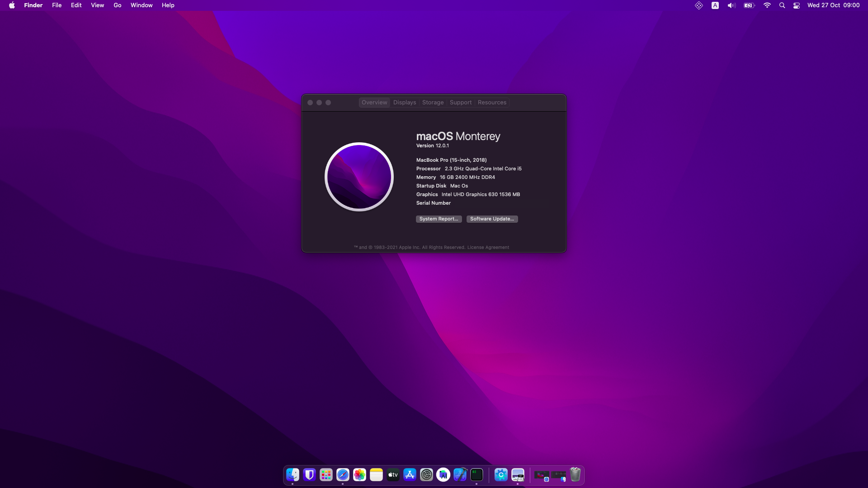Open the input source 'A' menu
Image resolution: width=868 pixels, height=488 pixels.
click(x=715, y=5)
